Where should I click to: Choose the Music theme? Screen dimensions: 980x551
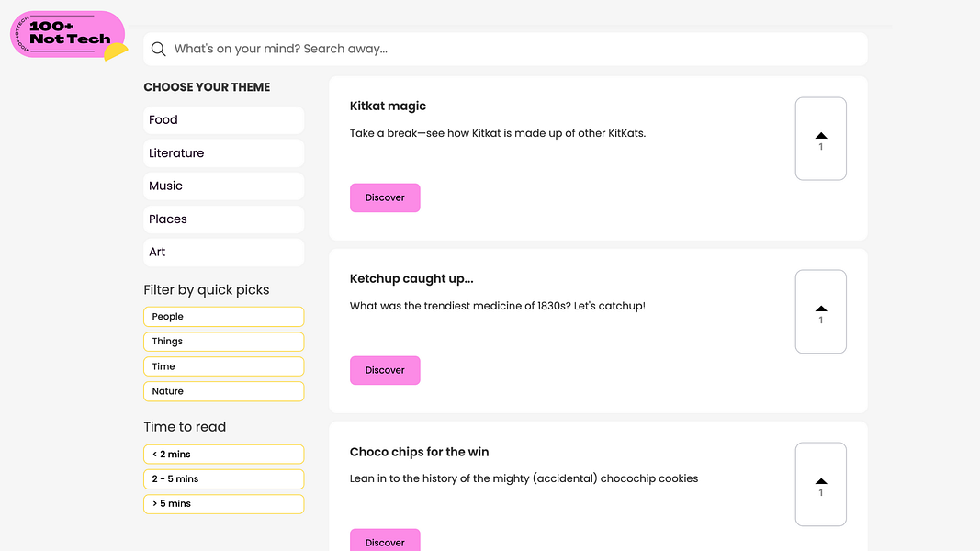223,186
